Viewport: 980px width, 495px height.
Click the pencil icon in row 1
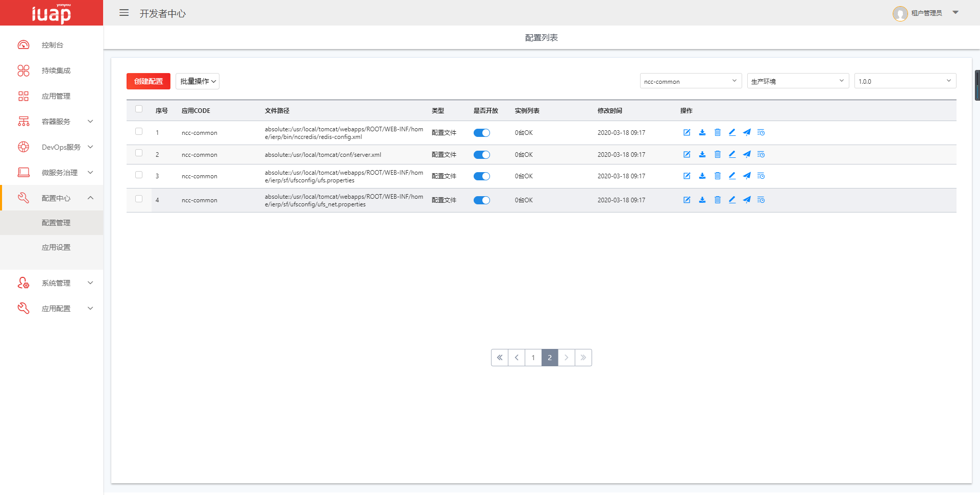(732, 132)
